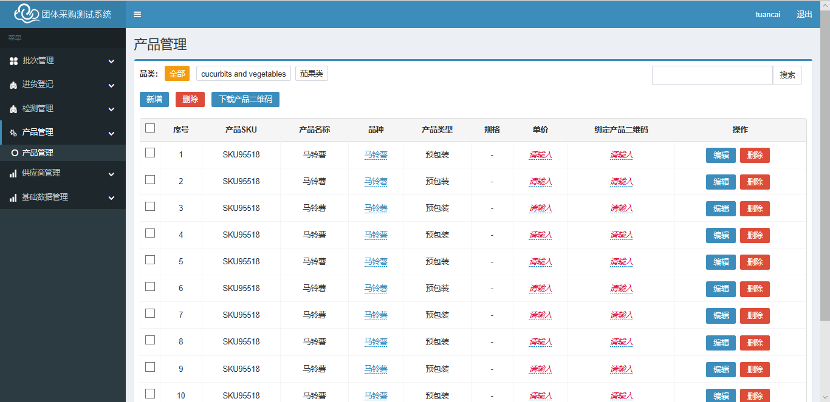The height and width of the screenshot is (402, 830).
Task: Expand 基础数据管理 using its chevron arrow
Action: point(111,198)
